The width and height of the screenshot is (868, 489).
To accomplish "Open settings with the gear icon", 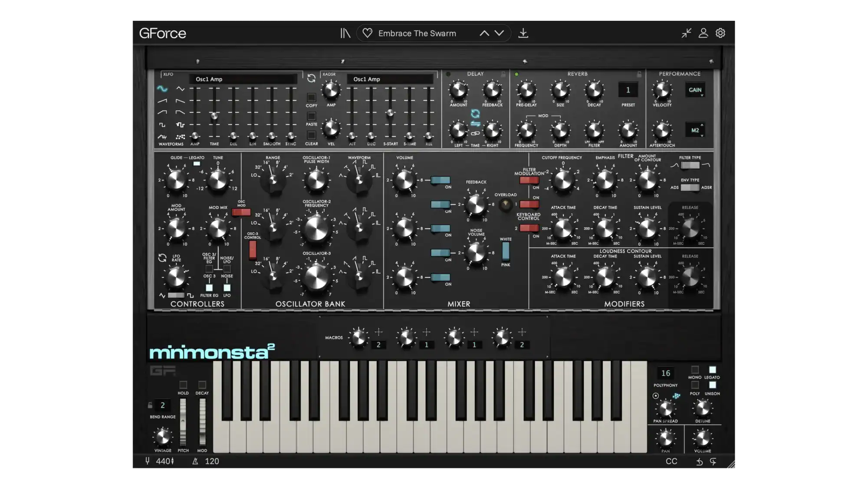I will coord(720,33).
